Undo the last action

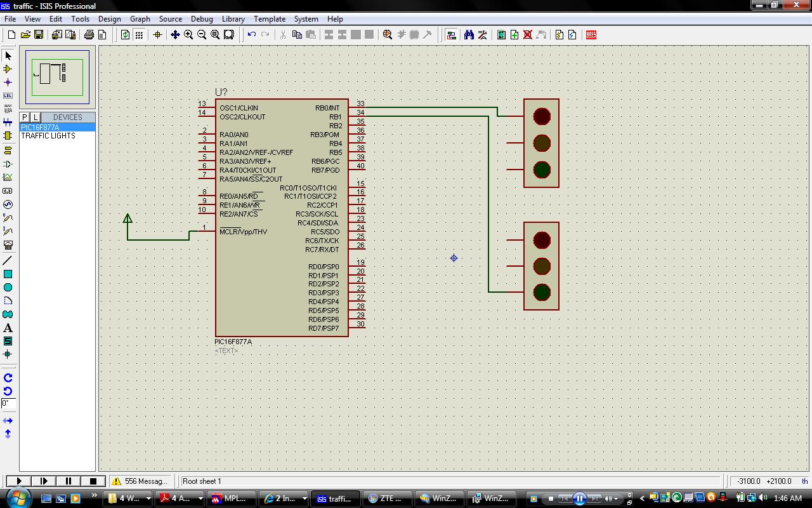coord(252,35)
